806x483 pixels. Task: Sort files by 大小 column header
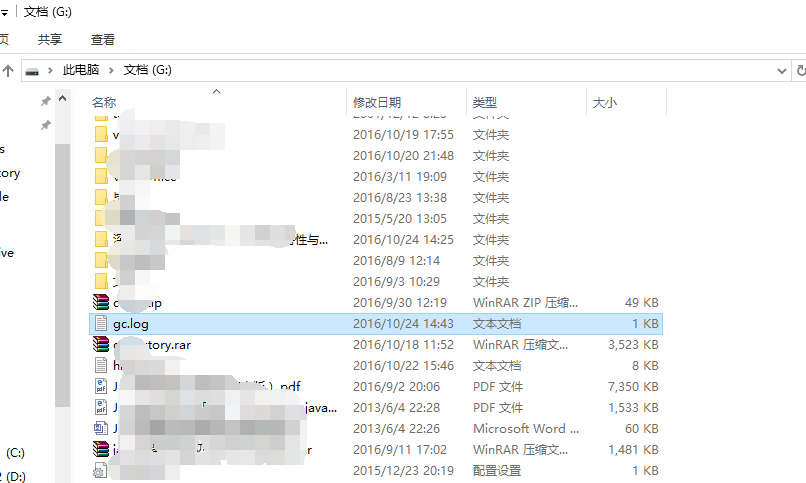(604, 102)
